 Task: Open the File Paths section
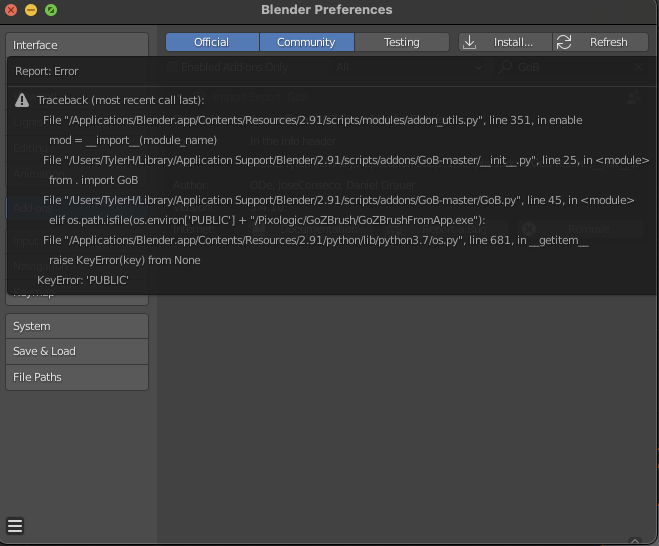(x=77, y=377)
